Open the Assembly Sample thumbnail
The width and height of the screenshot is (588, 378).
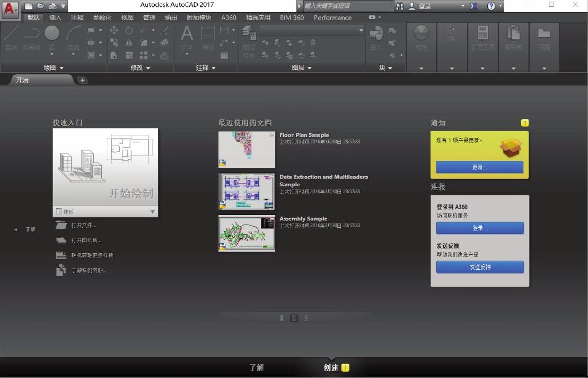tap(247, 233)
